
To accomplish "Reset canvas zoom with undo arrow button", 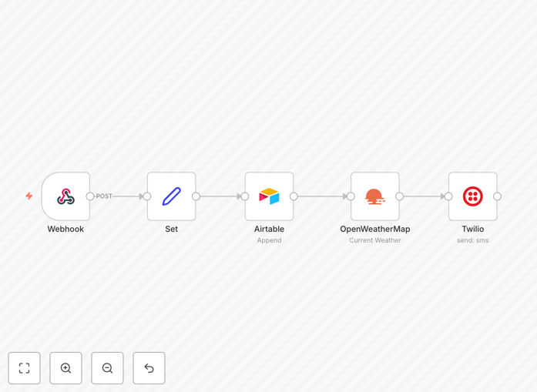I will click(x=149, y=368).
